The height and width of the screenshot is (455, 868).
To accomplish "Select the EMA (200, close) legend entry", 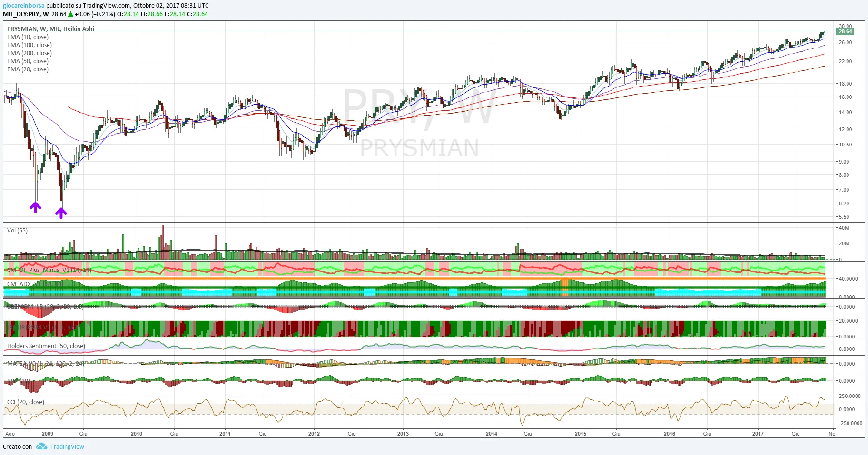I will click(x=30, y=53).
